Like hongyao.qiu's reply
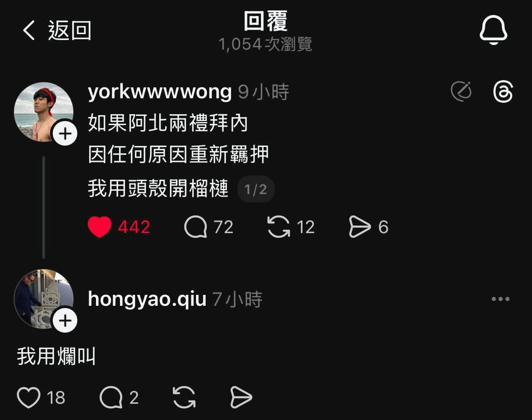532x420 pixels. tap(29, 397)
